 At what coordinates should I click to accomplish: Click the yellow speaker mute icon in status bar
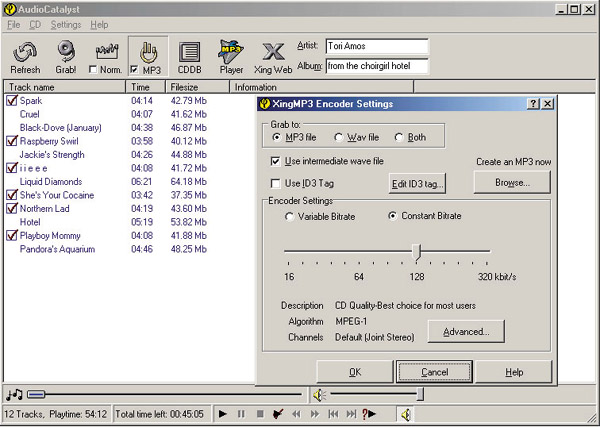point(406,414)
